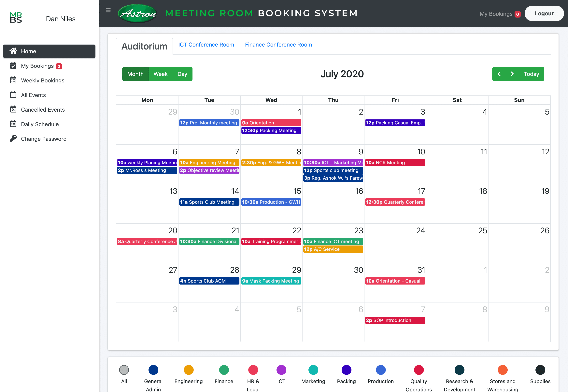Go to previous month with left chevron
The image size is (568, 392).
click(x=499, y=74)
